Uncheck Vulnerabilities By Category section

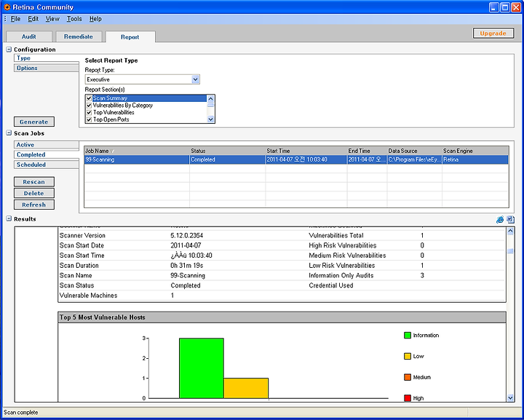[x=89, y=106]
